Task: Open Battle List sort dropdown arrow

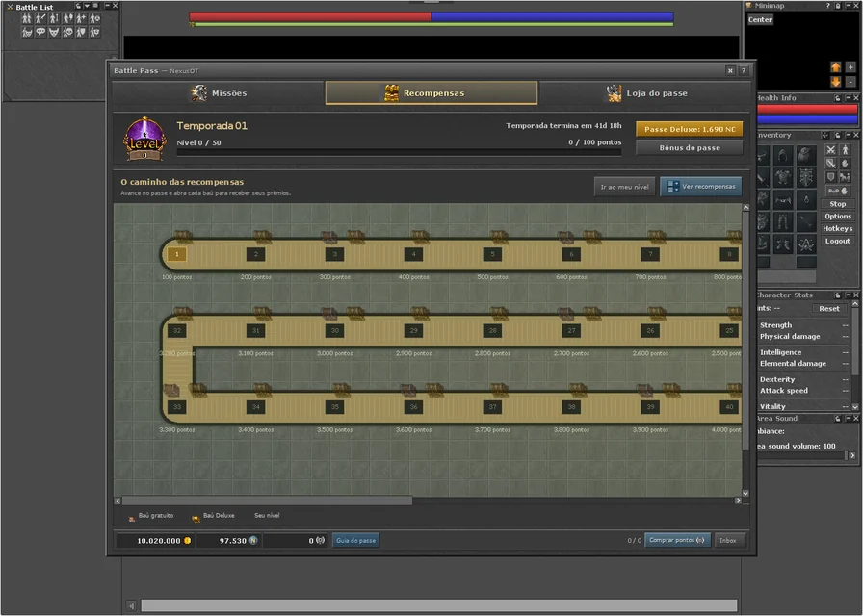Action: point(87,6)
